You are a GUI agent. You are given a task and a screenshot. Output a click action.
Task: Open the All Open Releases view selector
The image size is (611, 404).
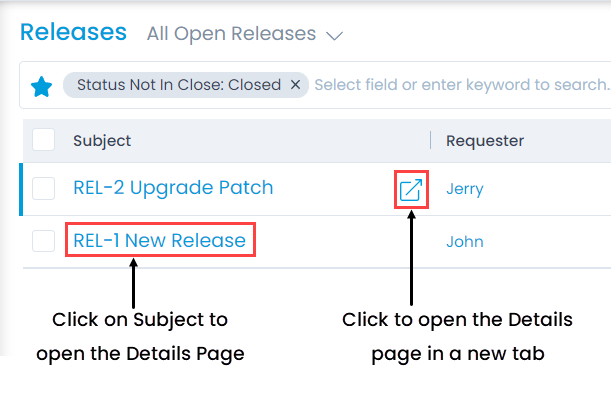245,34
